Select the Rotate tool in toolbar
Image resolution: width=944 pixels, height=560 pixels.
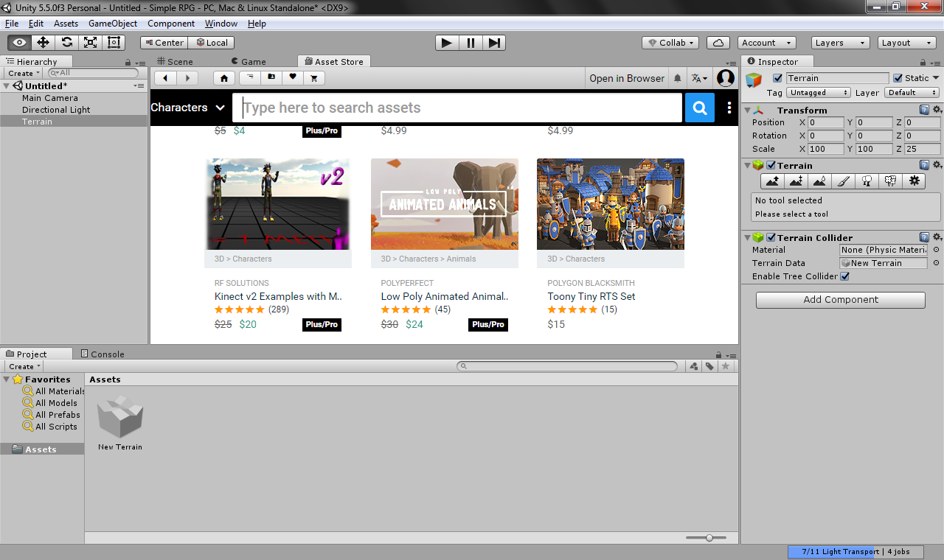66,43
